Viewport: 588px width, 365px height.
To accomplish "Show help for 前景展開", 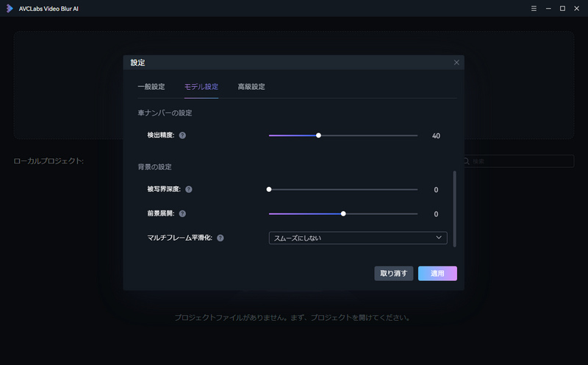I will click(x=182, y=213).
